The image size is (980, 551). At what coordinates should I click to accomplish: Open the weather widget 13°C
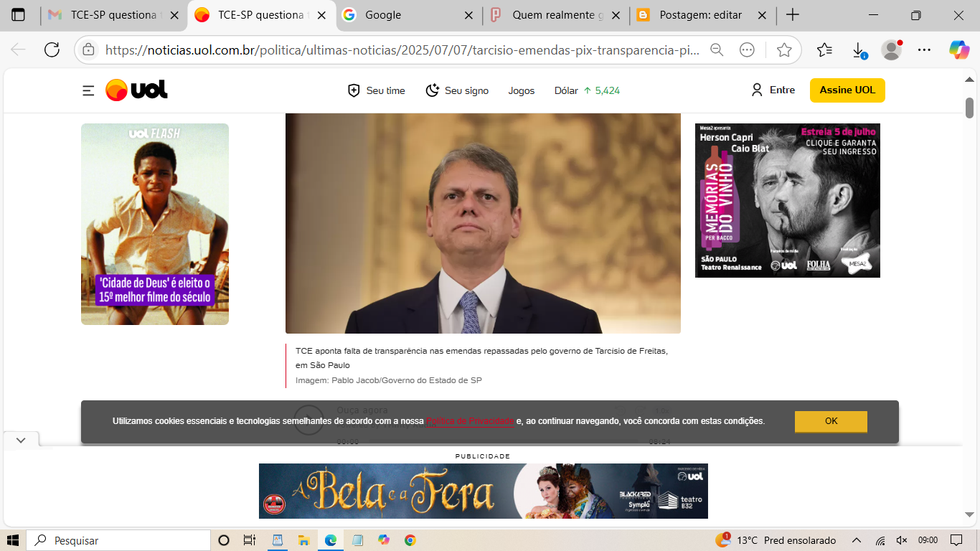776,540
